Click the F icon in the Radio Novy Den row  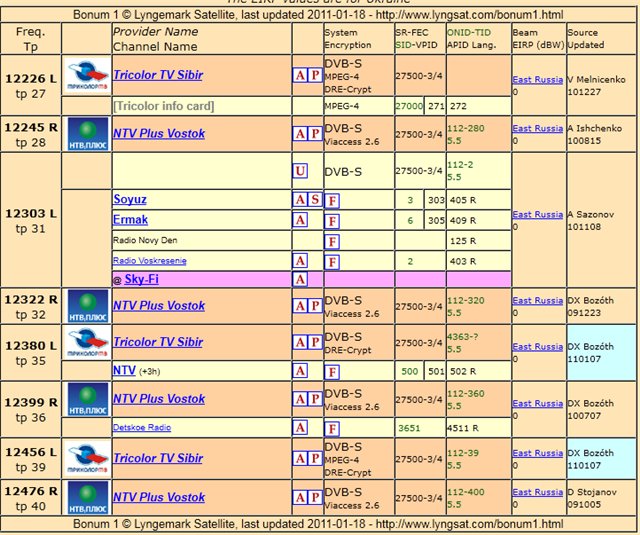pos(332,242)
